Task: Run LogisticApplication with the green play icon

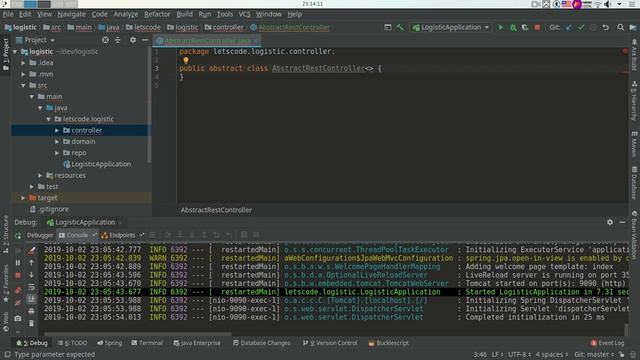Action: pos(501,27)
